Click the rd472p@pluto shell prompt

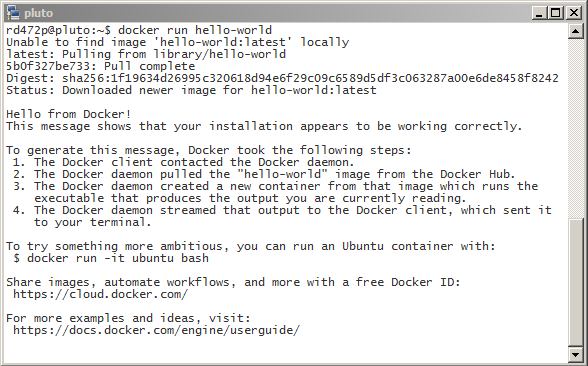coord(58,30)
